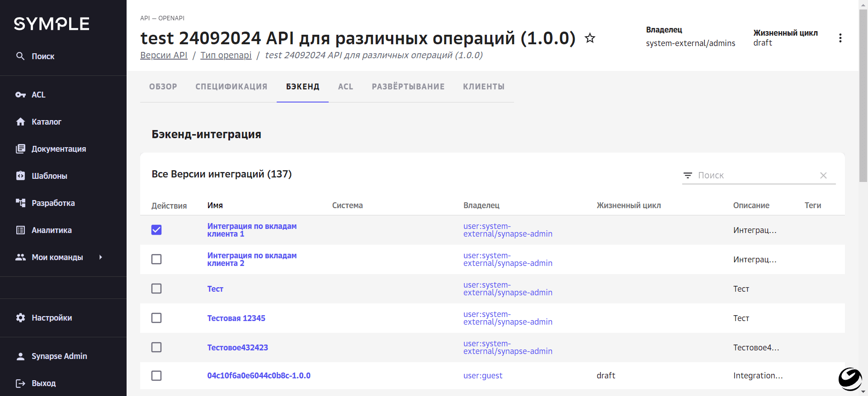Follow the Версии API breadcrumb link
The width and height of the screenshot is (868, 396).
click(164, 55)
